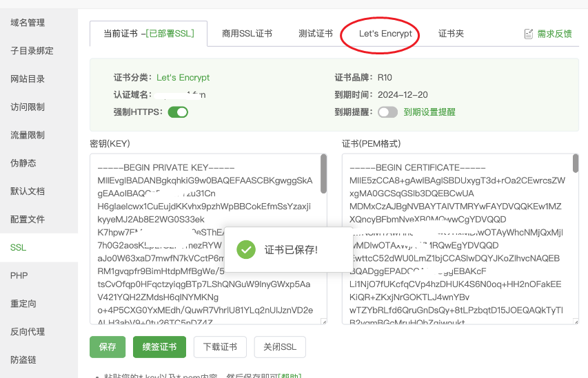Click the BEGIN CERTIFICATE line
The image size is (588, 378).
tap(417, 167)
